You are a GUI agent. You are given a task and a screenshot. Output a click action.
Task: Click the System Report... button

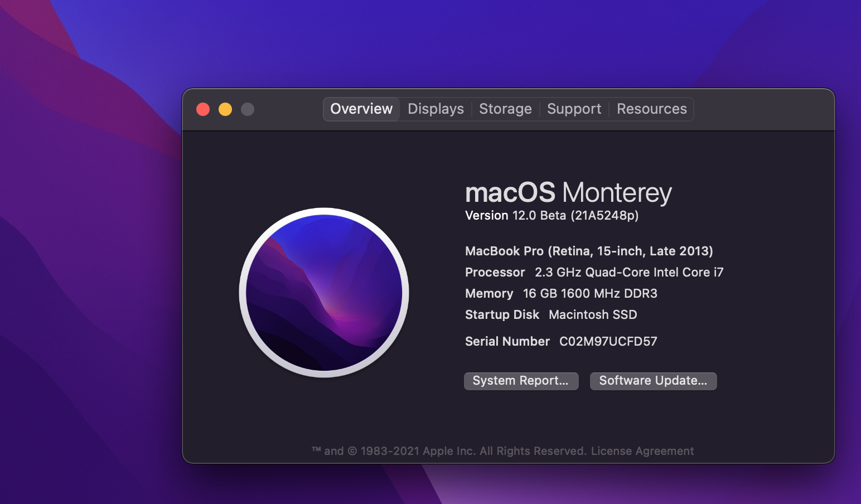tap(521, 381)
